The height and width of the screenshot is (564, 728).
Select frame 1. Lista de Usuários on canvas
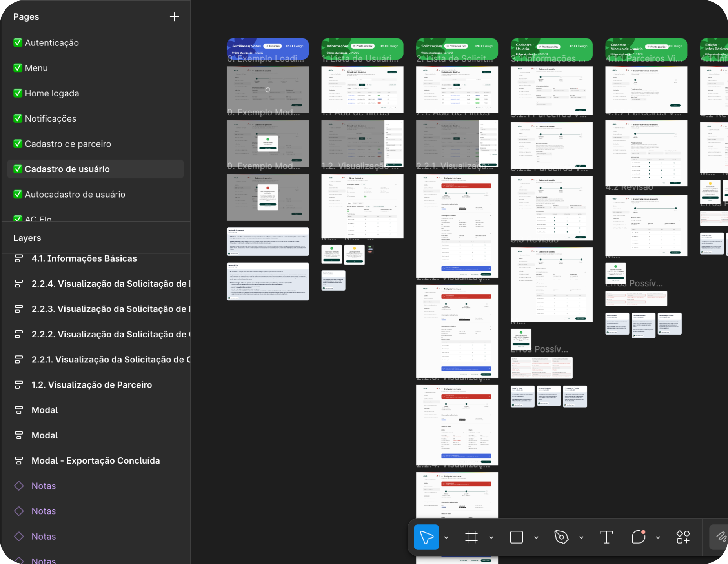pos(362,90)
